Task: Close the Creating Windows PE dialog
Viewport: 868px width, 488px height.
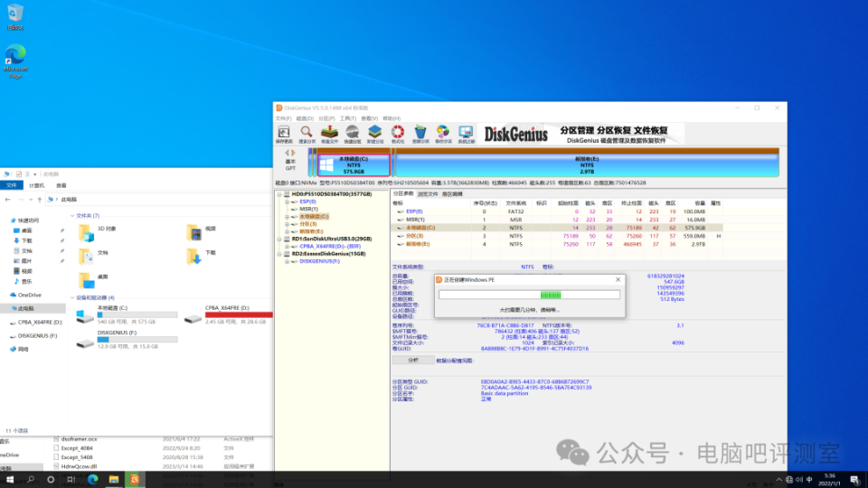Action: (x=618, y=280)
